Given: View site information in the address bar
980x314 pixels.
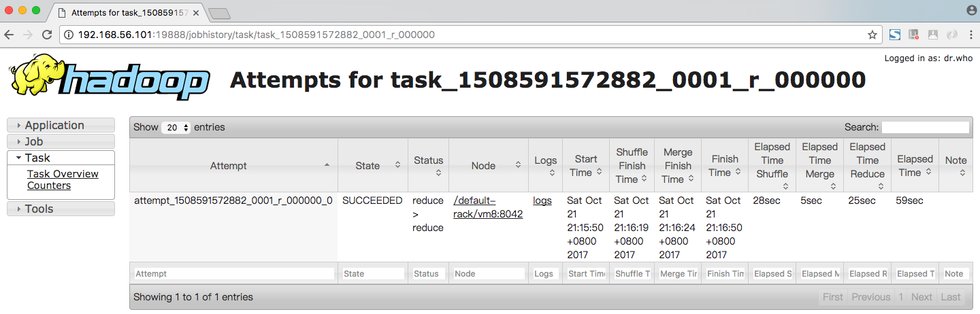Looking at the screenshot, I should (69, 35).
